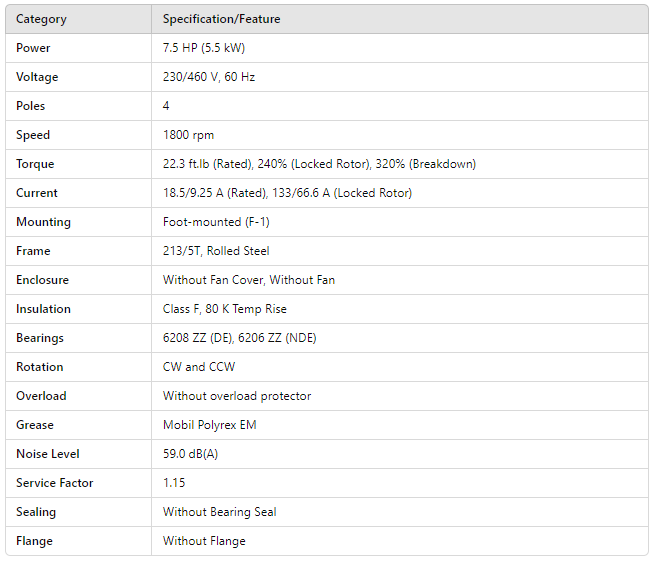Click the Category column header
This screenshot has width=657, height=562.
point(42,19)
